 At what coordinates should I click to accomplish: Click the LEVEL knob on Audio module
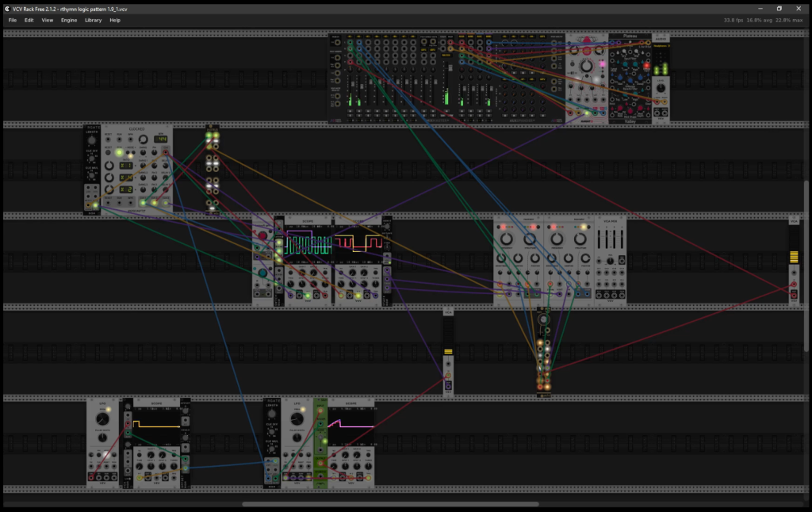[x=661, y=88]
